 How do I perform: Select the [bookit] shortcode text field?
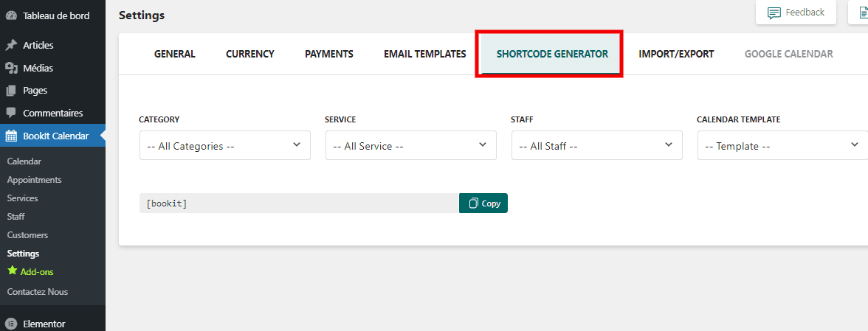pyautogui.click(x=299, y=203)
